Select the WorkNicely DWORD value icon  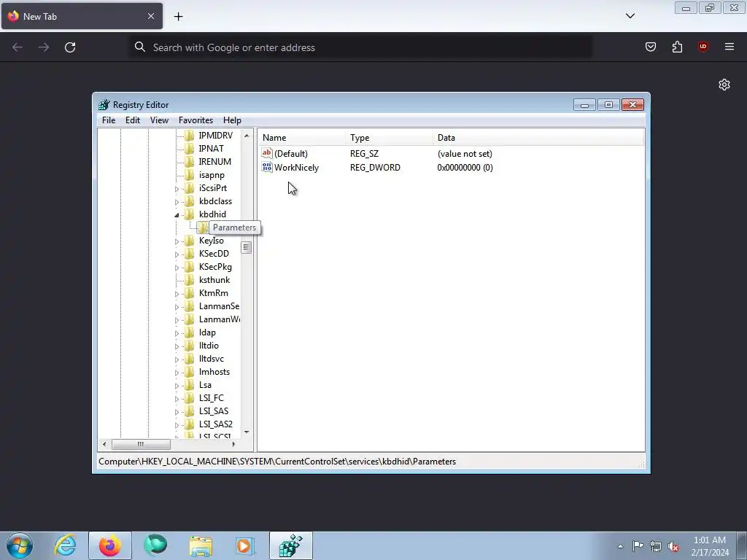(x=267, y=167)
